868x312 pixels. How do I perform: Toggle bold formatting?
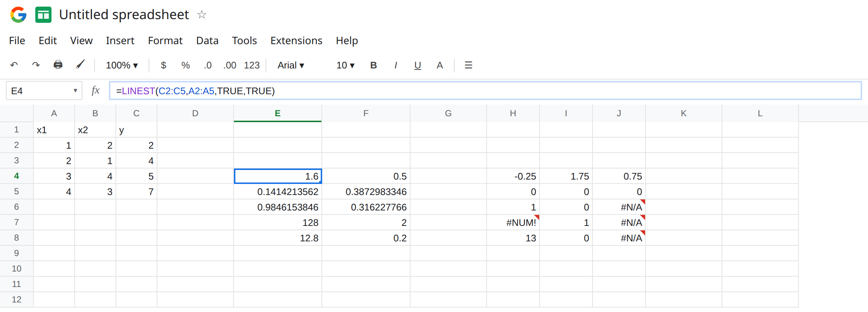tap(373, 65)
